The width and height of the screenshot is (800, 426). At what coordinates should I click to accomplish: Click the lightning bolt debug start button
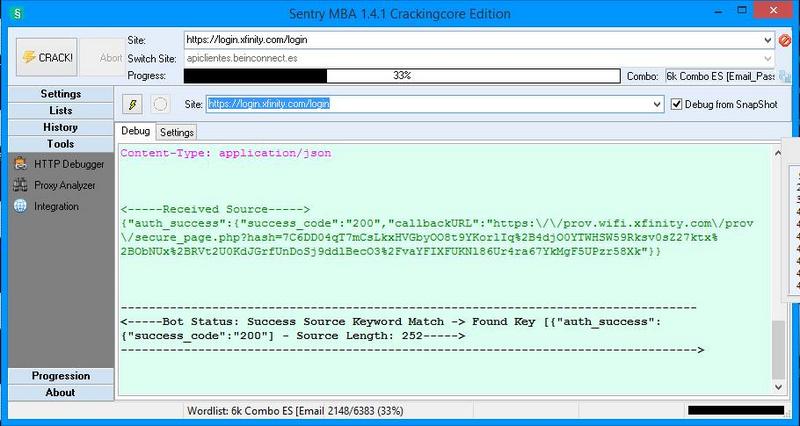(133, 105)
